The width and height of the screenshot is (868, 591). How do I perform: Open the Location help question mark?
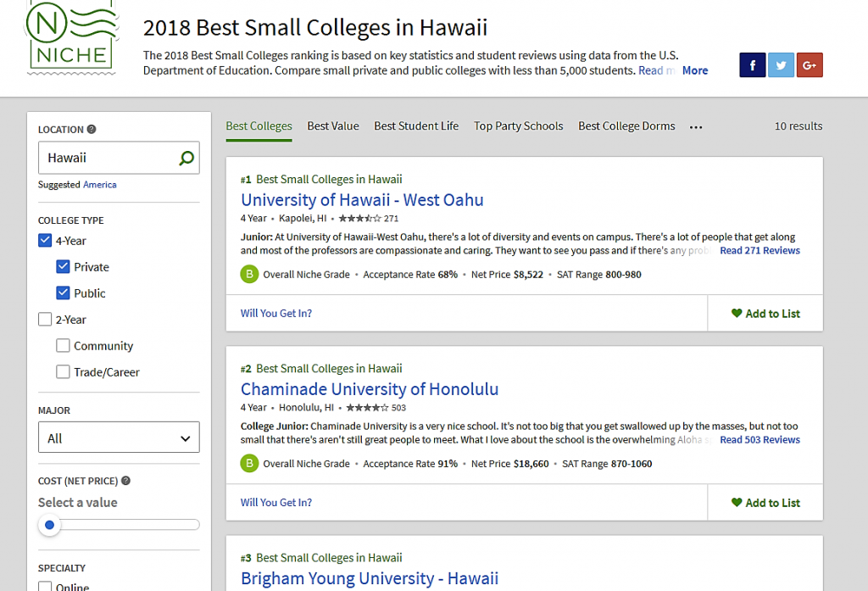pos(92,129)
